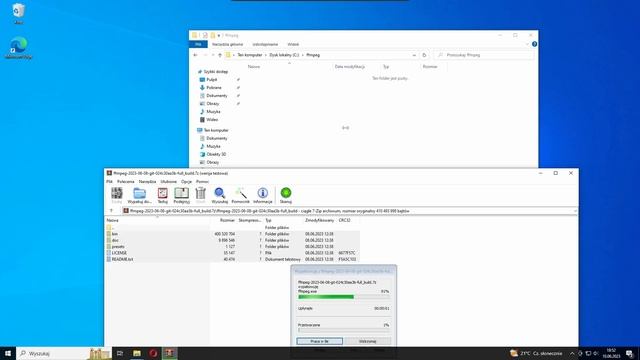
Task: Click the weather widget on taskbar
Action: (x=536, y=353)
